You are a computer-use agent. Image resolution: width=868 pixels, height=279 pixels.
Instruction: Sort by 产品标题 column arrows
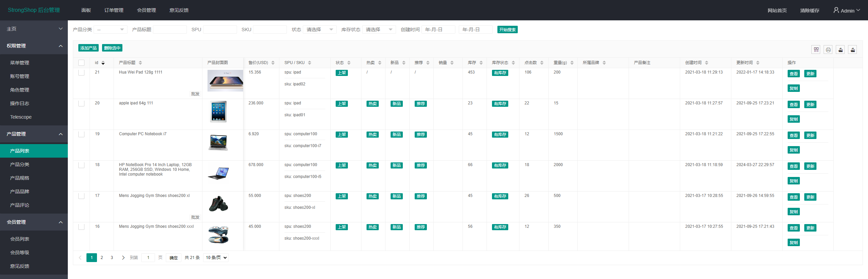tap(140, 63)
